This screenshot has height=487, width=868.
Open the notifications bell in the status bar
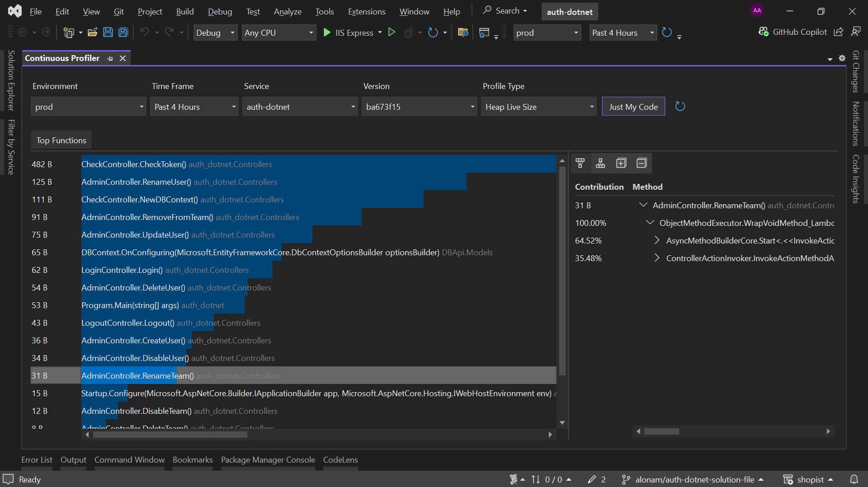pyautogui.click(x=854, y=479)
